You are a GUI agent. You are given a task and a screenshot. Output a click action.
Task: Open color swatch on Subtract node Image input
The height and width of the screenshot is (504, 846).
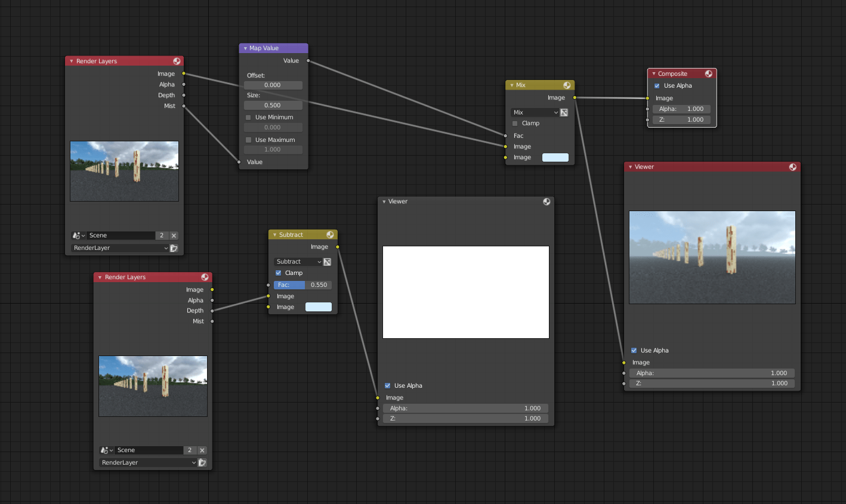coord(319,307)
